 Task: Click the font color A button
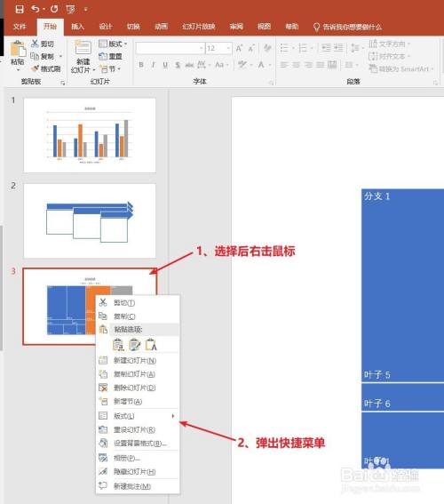point(261,65)
